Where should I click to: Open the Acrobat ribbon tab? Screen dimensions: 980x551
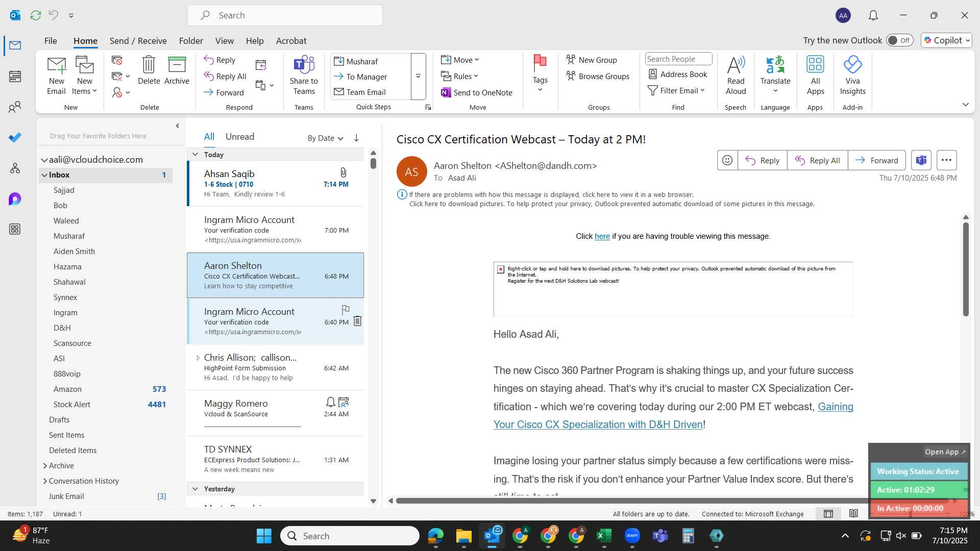tap(291, 40)
